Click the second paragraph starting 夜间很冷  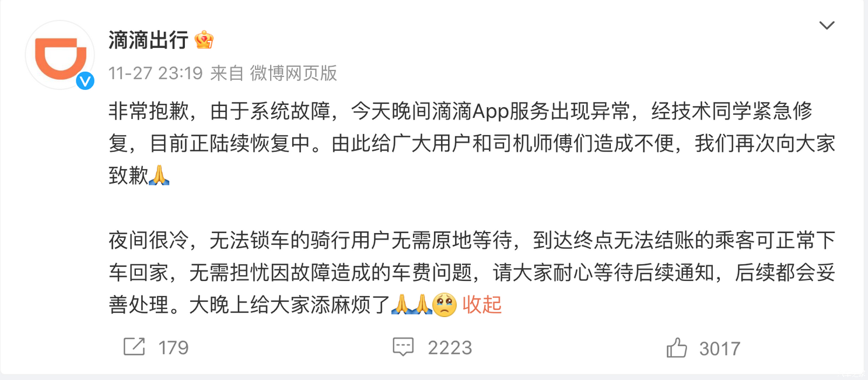point(472,272)
